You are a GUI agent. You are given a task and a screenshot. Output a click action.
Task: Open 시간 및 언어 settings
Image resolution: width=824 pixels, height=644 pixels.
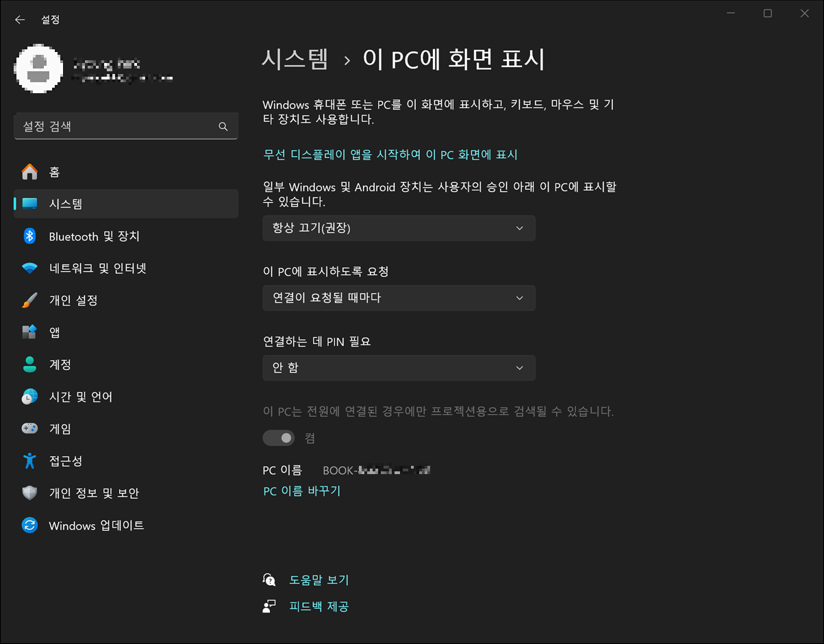126,397
